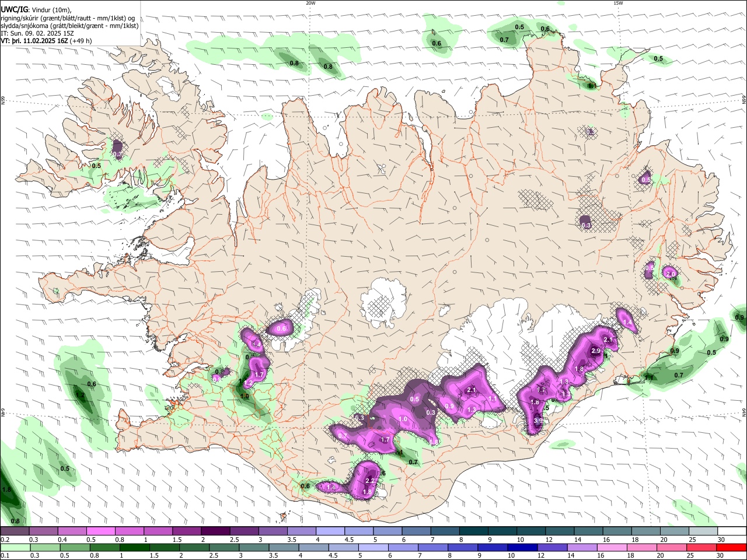Pick the 0.5–0.8 green swatch in the rain scale

coord(74,547)
